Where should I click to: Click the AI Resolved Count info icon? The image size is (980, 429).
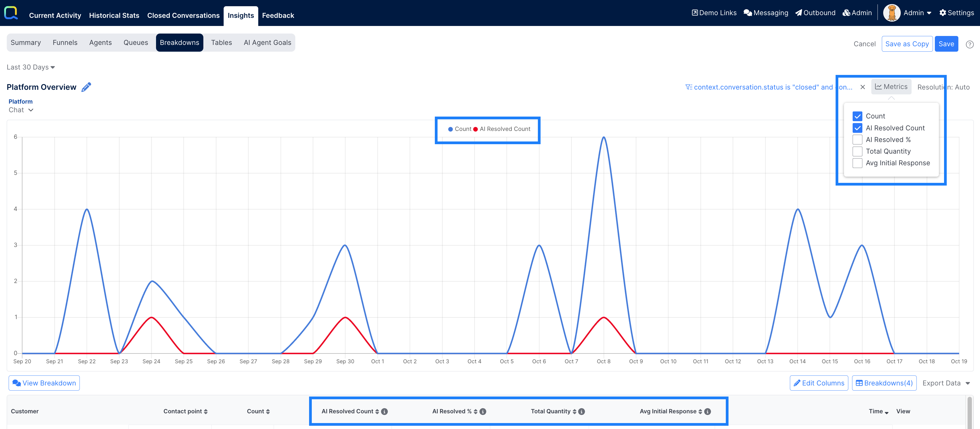(385, 411)
